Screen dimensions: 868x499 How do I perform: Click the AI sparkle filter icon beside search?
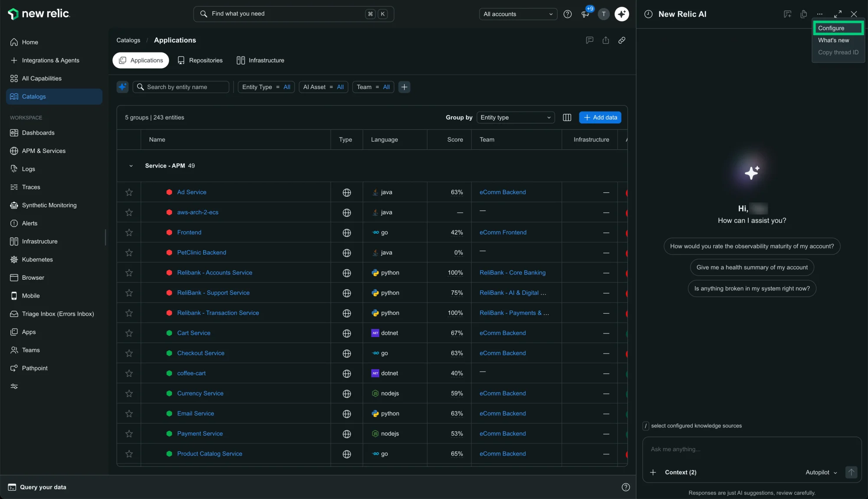tap(122, 87)
